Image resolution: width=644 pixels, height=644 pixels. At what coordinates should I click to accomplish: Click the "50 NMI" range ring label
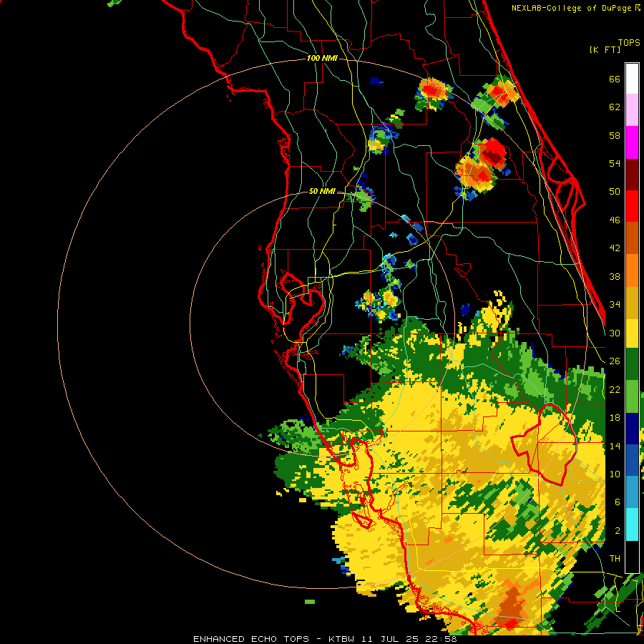click(x=322, y=191)
